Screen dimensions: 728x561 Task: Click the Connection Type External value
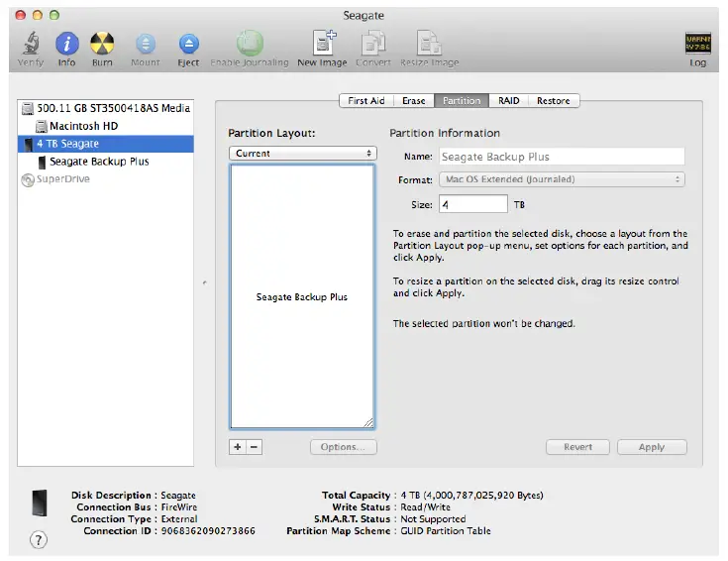click(179, 518)
